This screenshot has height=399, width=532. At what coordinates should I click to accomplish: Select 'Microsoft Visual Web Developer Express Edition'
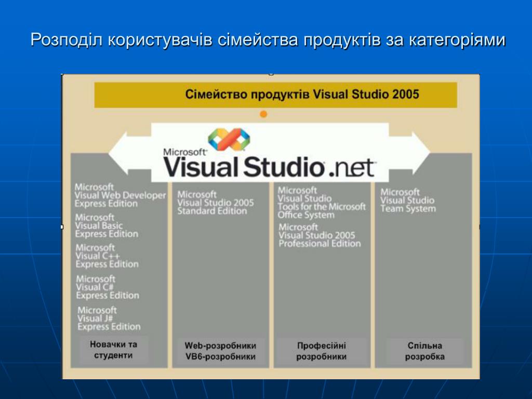click(120, 195)
